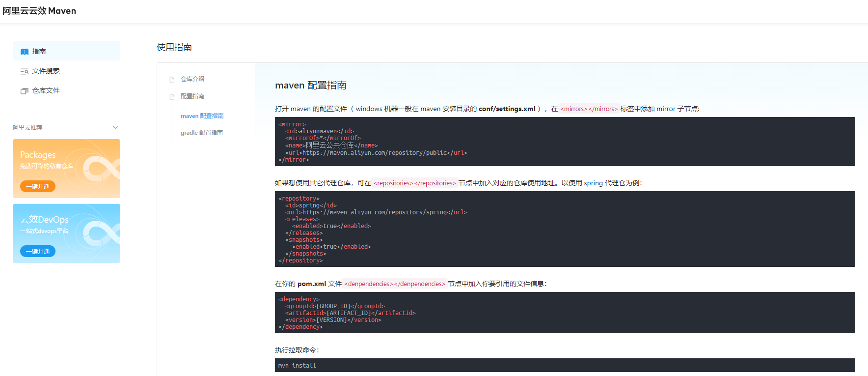Click the <mirrors></mirrors> inline code tag
The image size is (868, 376).
(589, 109)
